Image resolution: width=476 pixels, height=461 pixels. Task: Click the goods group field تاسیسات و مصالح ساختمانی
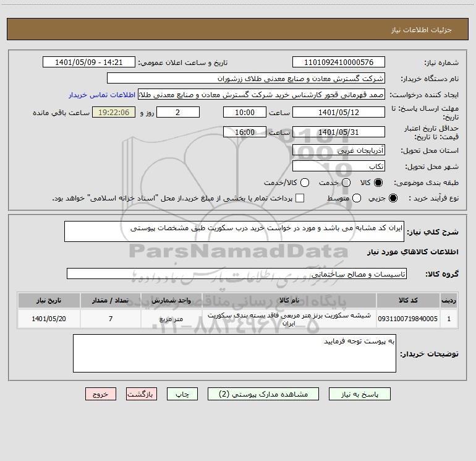(237, 274)
